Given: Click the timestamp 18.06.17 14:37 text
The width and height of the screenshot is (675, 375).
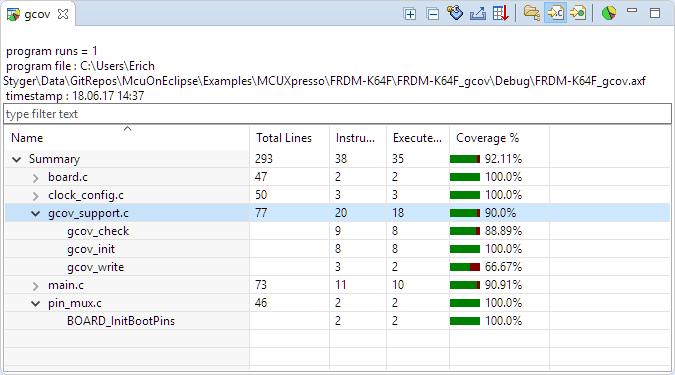Looking at the screenshot, I should (75, 96).
